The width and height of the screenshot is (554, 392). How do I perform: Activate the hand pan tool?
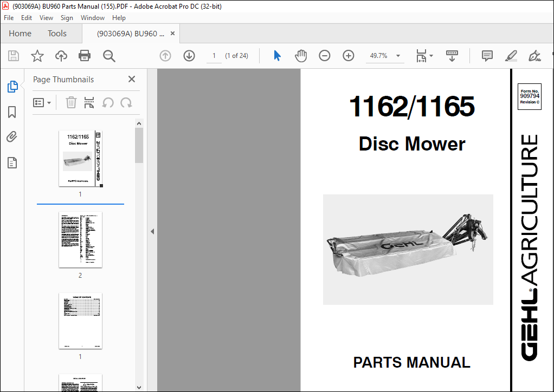tap(301, 56)
